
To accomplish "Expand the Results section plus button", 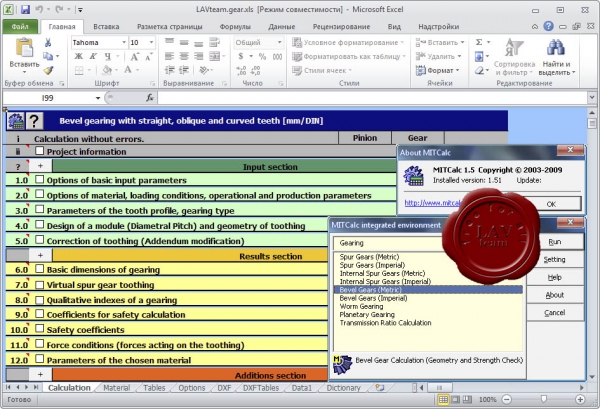I will [x=40, y=255].
